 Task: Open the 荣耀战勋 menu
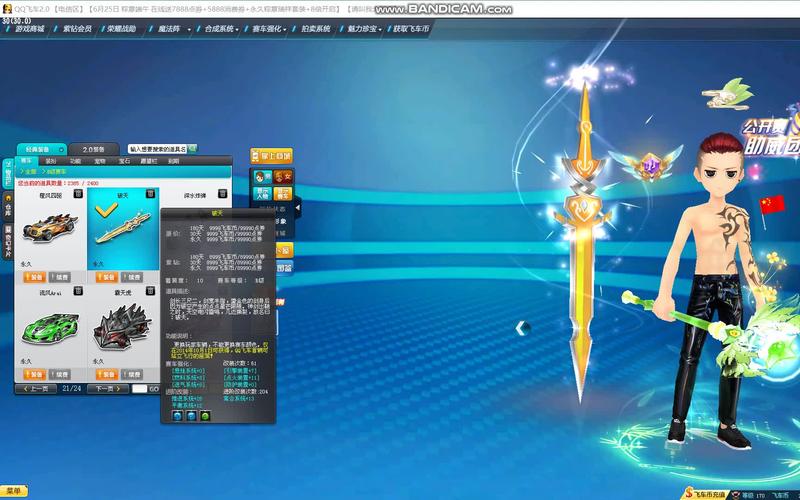[121, 29]
